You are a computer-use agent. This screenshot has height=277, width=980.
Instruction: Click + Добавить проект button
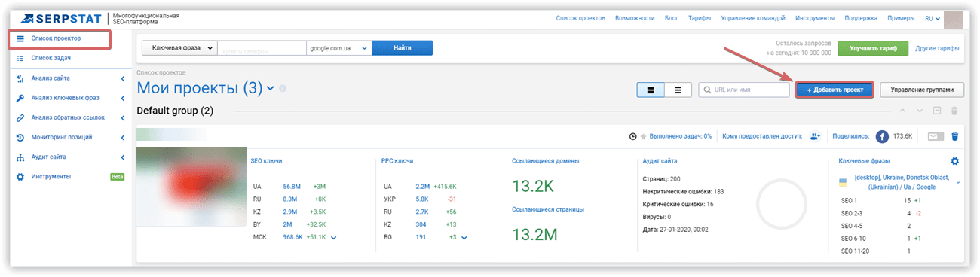click(835, 90)
